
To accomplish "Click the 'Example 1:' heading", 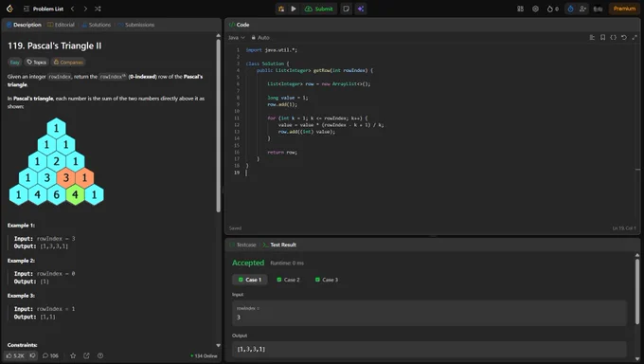I will [x=21, y=226].
